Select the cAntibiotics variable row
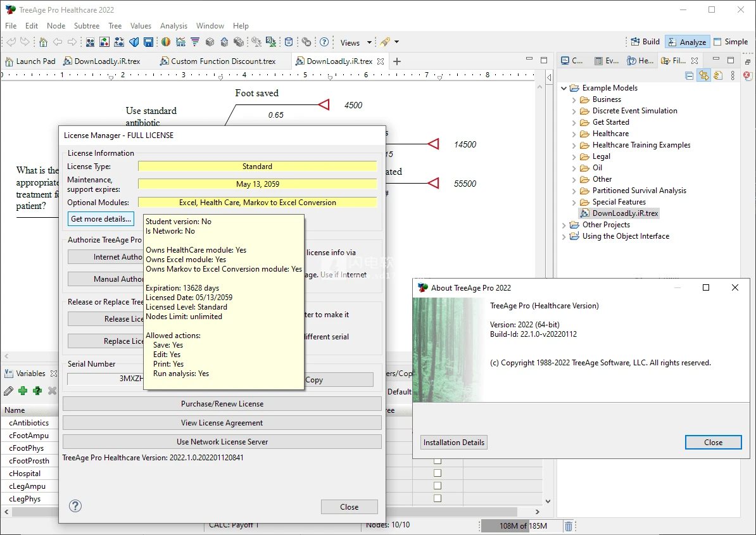The width and height of the screenshot is (756, 535). 29,423
